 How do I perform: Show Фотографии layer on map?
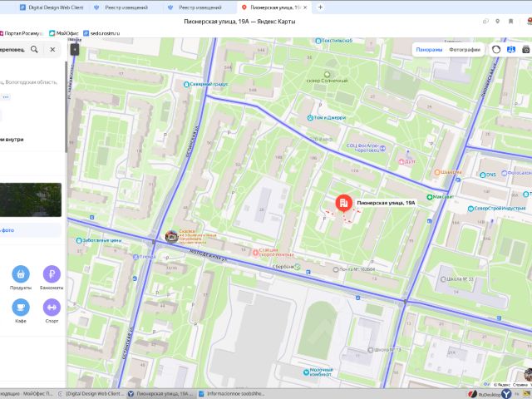coord(465,50)
